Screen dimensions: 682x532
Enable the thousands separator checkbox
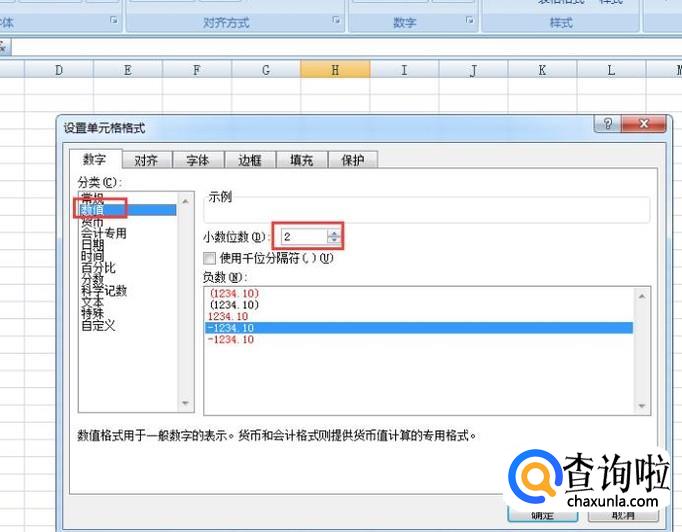coord(210,257)
